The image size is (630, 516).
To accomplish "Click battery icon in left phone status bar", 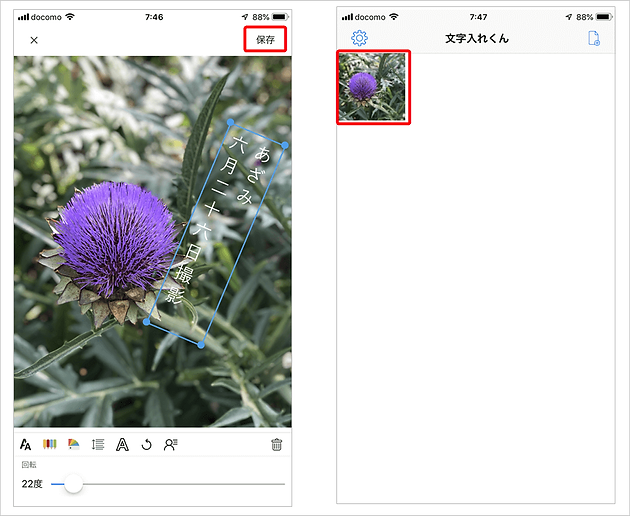I will [x=280, y=17].
